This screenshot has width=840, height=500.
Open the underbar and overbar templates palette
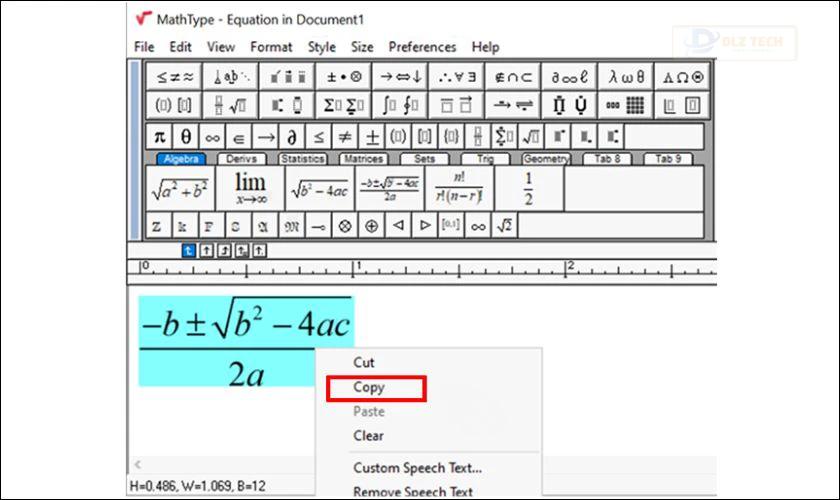[x=457, y=105]
